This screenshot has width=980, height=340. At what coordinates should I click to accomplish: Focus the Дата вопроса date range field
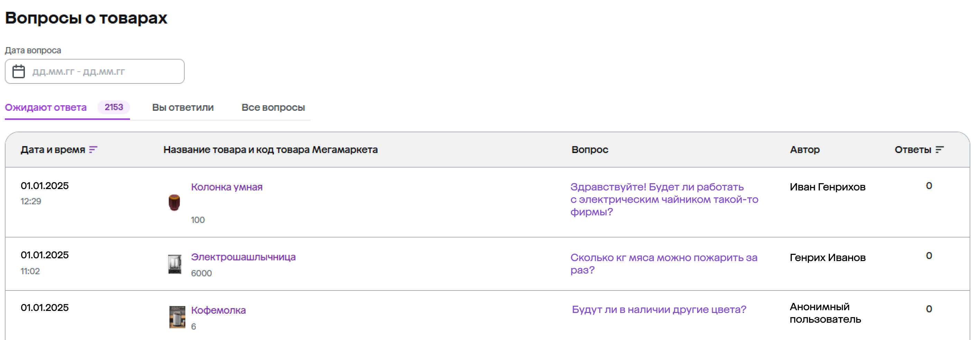[95, 71]
